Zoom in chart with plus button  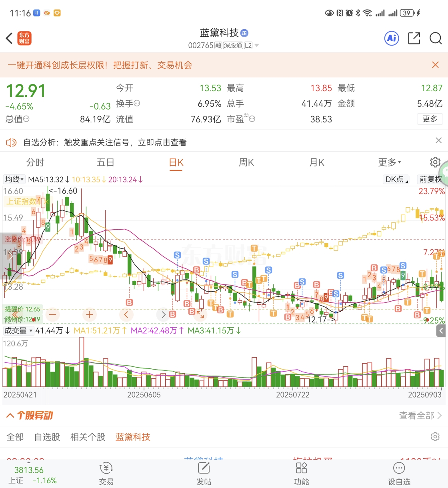point(90,315)
